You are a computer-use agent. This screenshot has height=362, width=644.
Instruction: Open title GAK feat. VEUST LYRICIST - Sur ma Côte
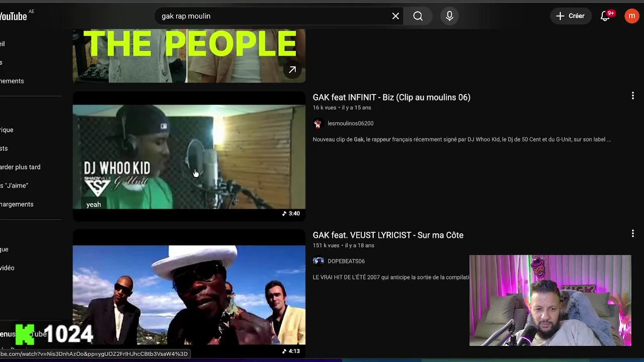coord(388,235)
